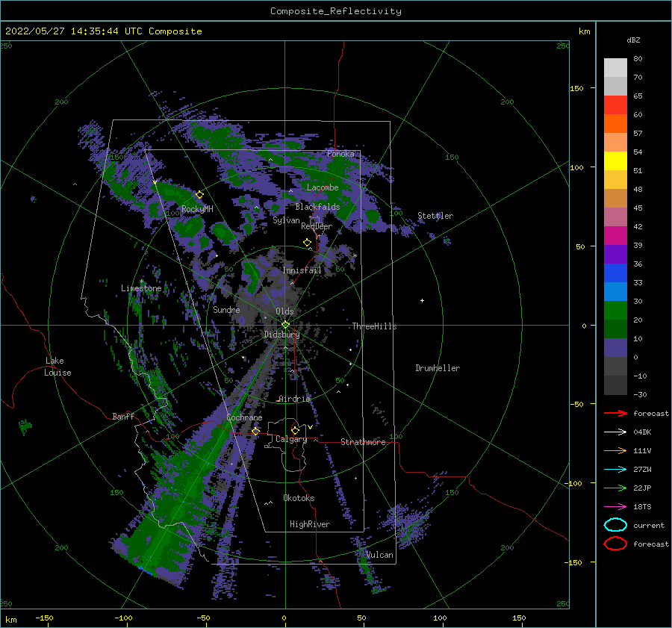Click the Limestone label
The image size is (672, 628).
coord(141,288)
